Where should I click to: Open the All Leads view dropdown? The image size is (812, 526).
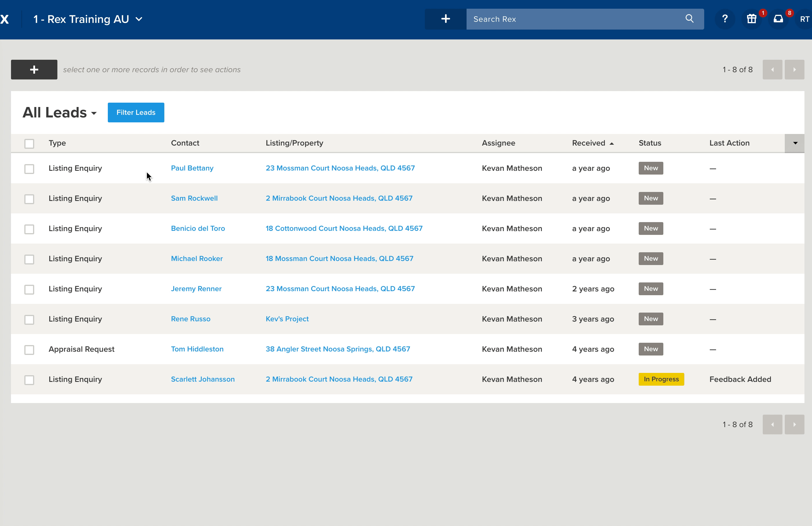(60, 113)
